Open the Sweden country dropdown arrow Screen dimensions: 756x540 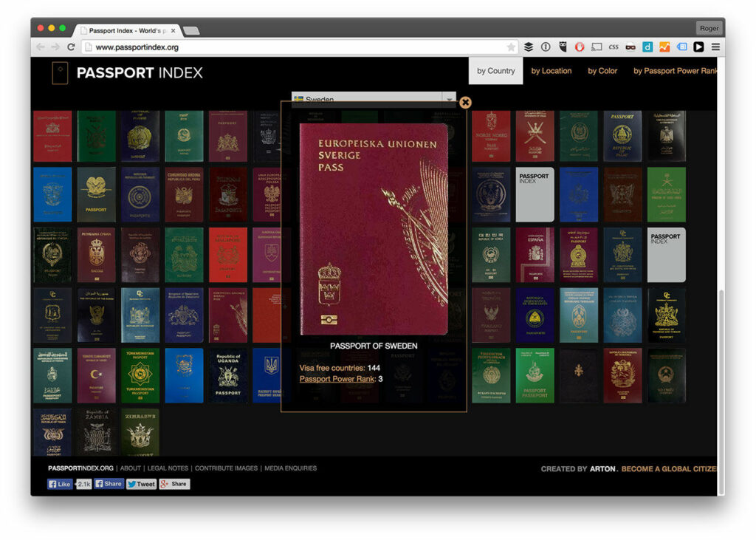(449, 98)
